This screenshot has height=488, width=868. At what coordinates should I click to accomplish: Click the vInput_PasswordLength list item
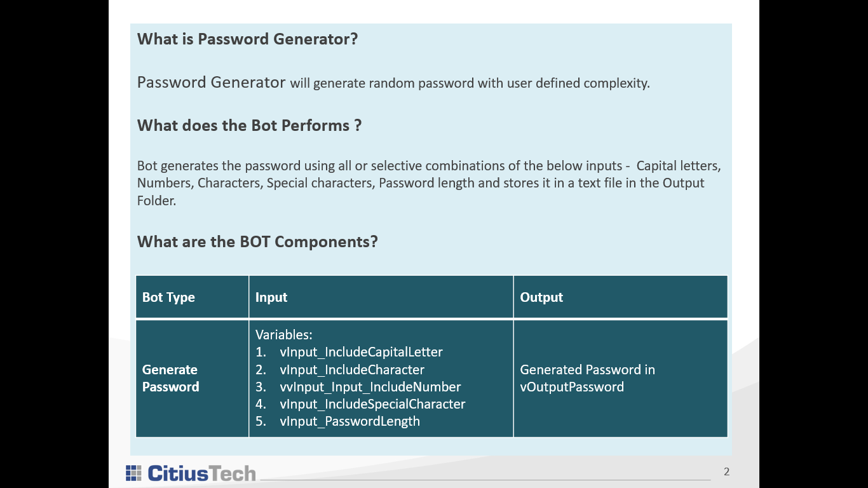click(x=349, y=421)
